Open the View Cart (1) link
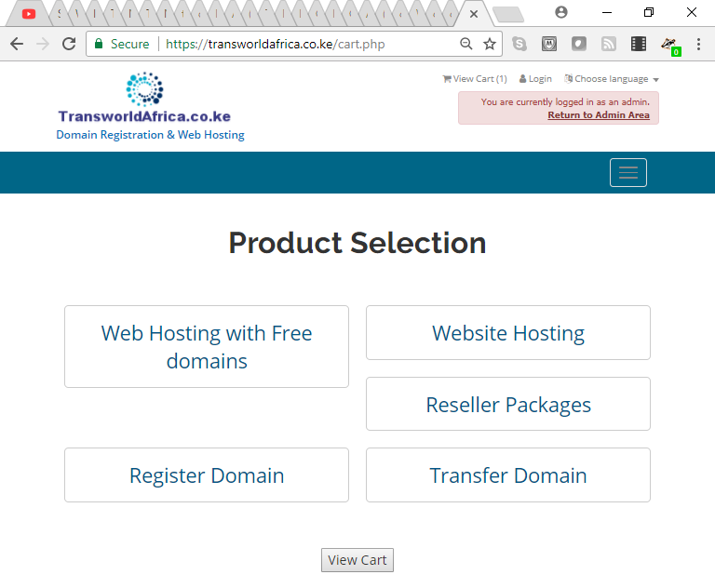The height and width of the screenshot is (588, 715). point(475,79)
